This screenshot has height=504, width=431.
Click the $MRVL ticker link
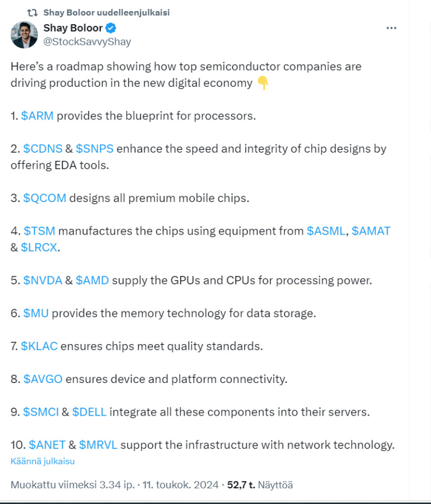(98, 445)
